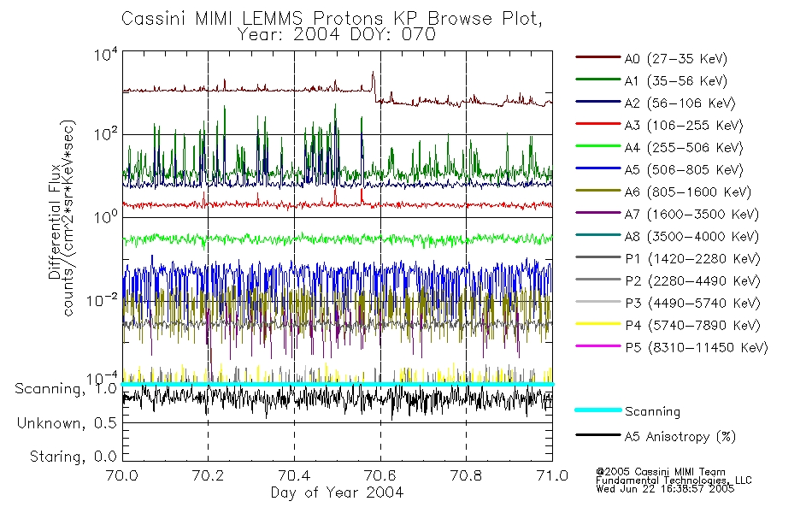Click the A6 (805-1600 KeV) legend label
812x513 pixels.
[x=688, y=192]
